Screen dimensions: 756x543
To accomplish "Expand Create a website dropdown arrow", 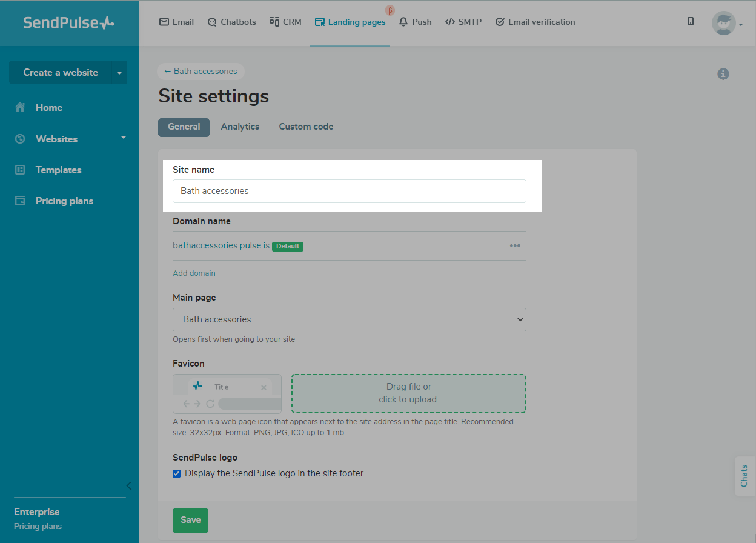I will pyautogui.click(x=119, y=73).
